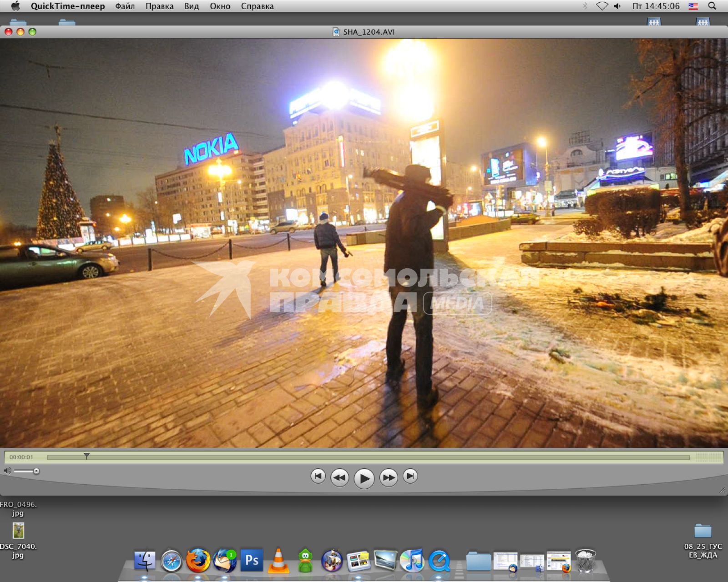Open Spotlight search magnifier
The image size is (728, 582).
point(712,6)
